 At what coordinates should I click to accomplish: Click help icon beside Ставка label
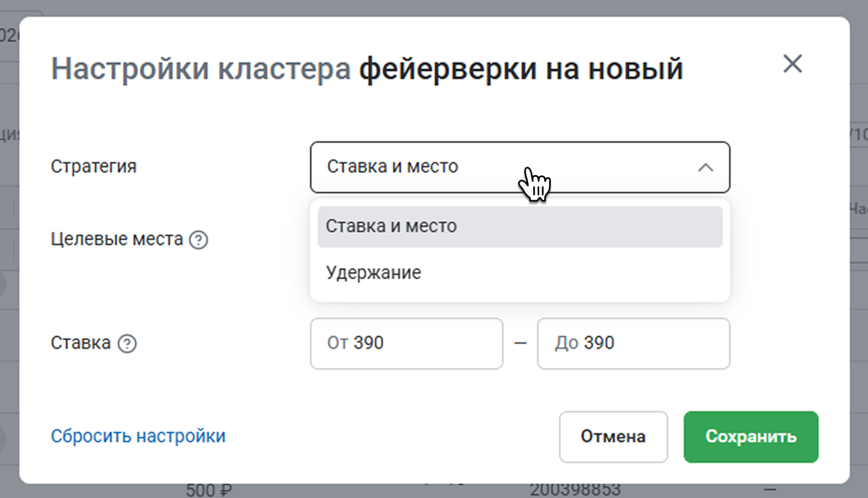point(127,344)
